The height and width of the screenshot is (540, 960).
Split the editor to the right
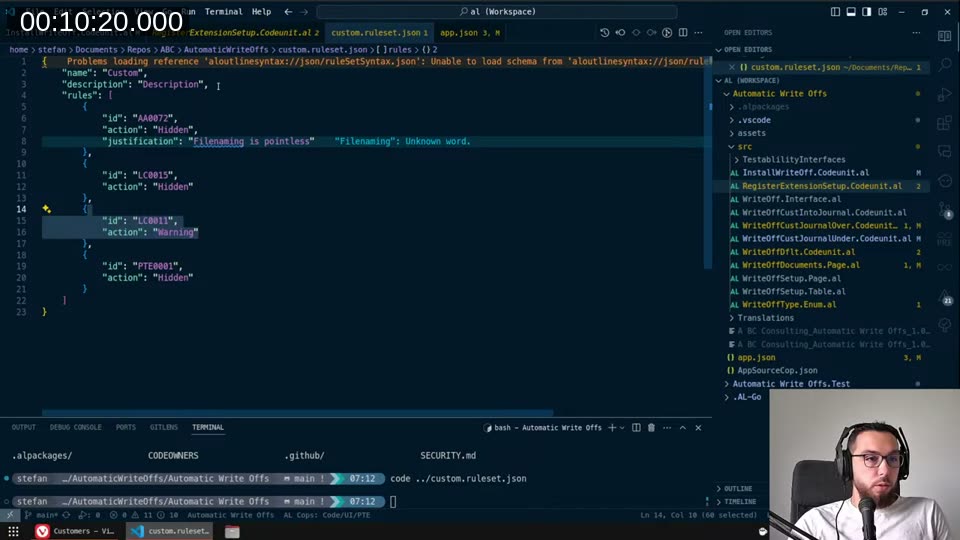pos(683,32)
